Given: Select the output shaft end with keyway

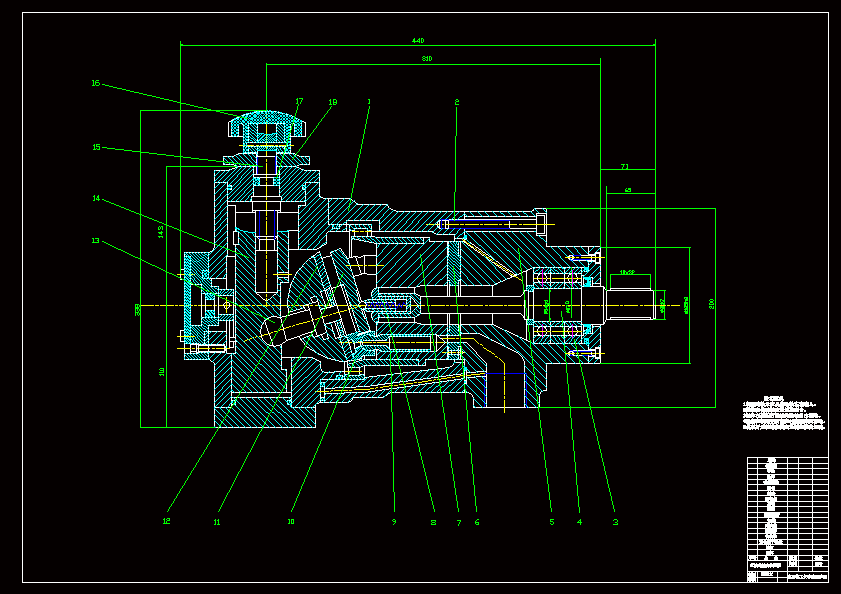Looking at the screenshot, I should point(640,302).
